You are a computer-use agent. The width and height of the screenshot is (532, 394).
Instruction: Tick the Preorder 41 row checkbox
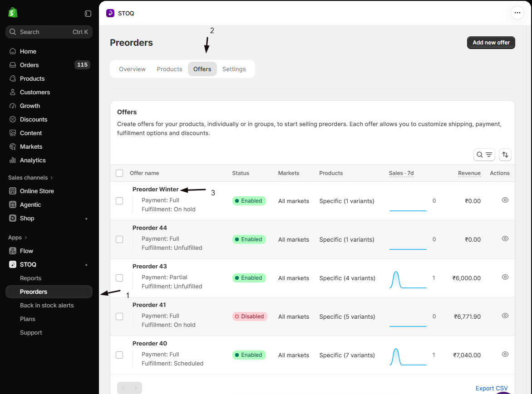[119, 316]
